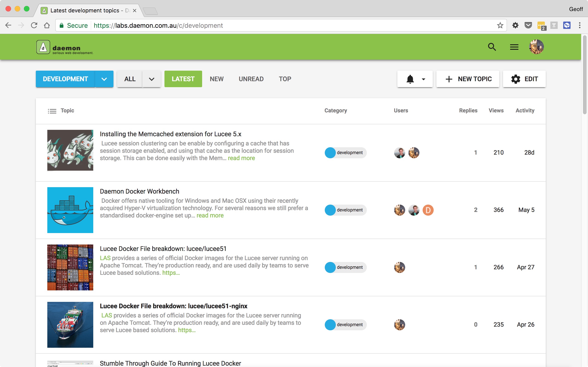Click the EDIT category gear button
This screenshot has width=588, height=367.
pyautogui.click(x=524, y=79)
